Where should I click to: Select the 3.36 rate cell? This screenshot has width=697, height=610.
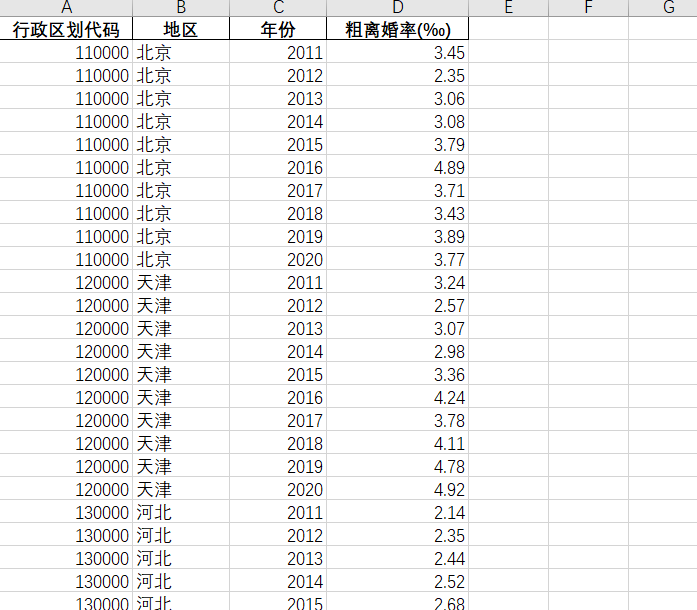[x=397, y=375]
